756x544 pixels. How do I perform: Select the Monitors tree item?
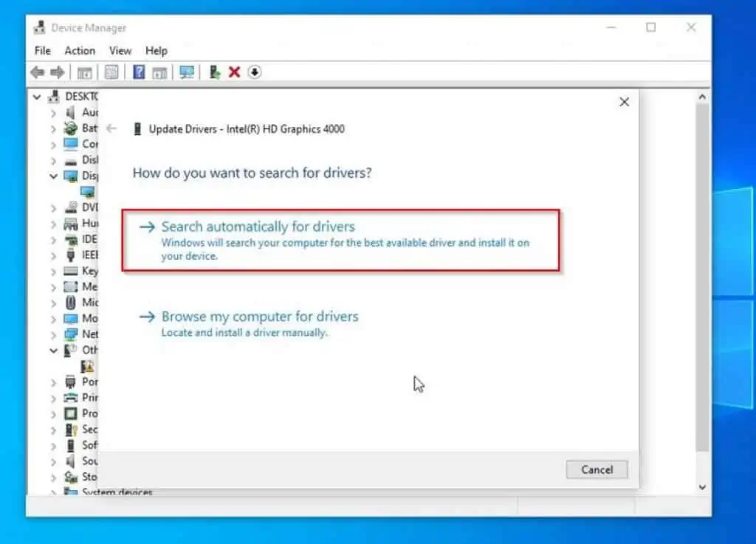(81, 318)
